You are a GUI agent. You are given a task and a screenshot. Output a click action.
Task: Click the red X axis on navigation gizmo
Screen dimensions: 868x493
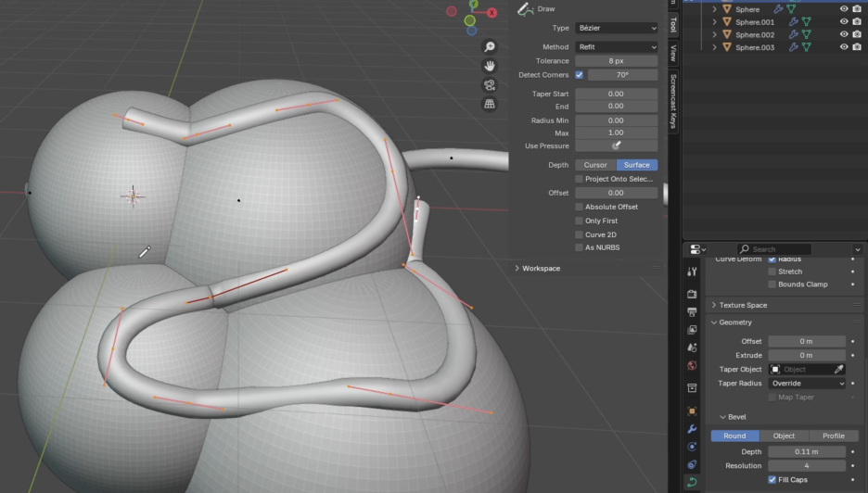click(491, 13)
